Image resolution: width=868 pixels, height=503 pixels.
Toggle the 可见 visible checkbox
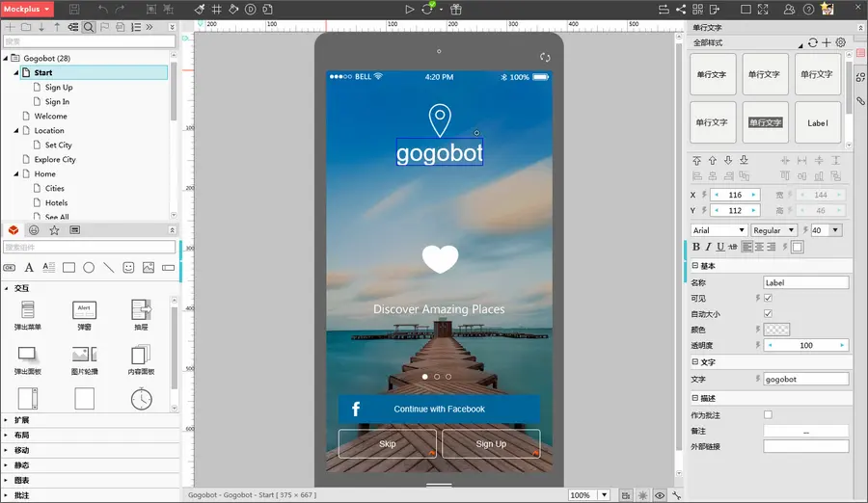pos(768,298)
